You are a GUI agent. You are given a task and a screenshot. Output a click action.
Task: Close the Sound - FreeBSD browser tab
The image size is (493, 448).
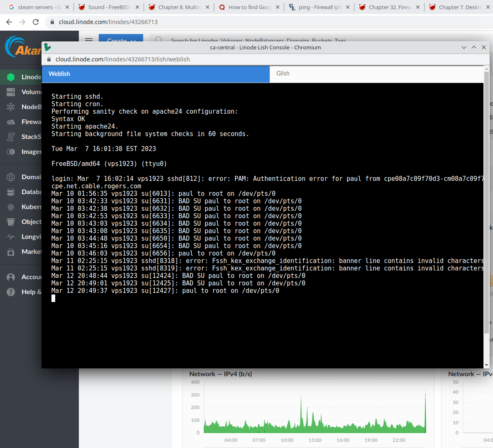tap(137, 7)
